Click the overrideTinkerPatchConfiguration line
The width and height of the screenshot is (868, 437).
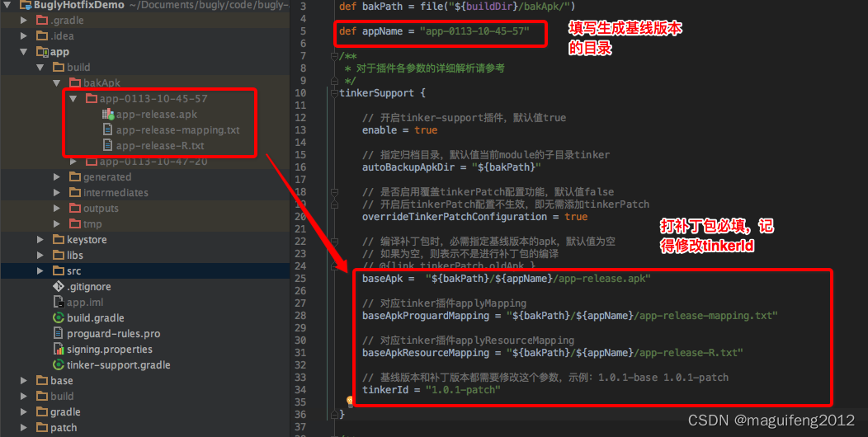coord(475,216)
